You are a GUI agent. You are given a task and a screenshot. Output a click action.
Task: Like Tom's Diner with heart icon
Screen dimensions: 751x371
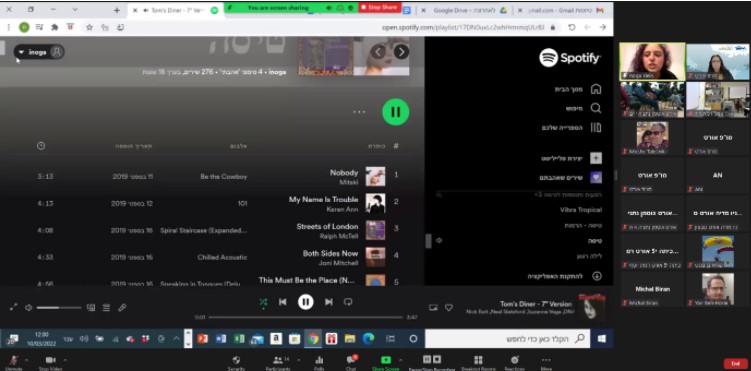coord(449,308)
